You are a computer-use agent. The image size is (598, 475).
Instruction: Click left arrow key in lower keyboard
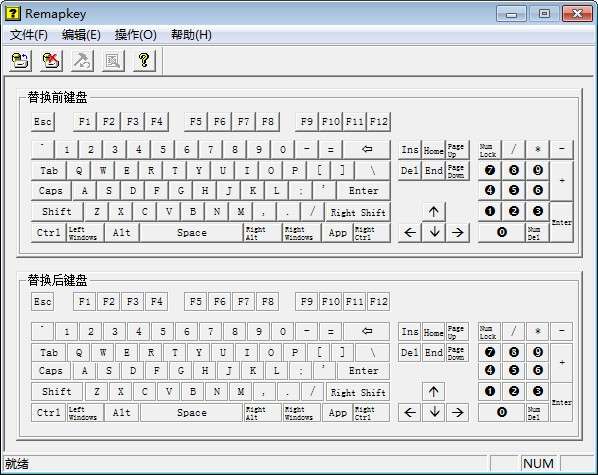click(x=410, y=412)
